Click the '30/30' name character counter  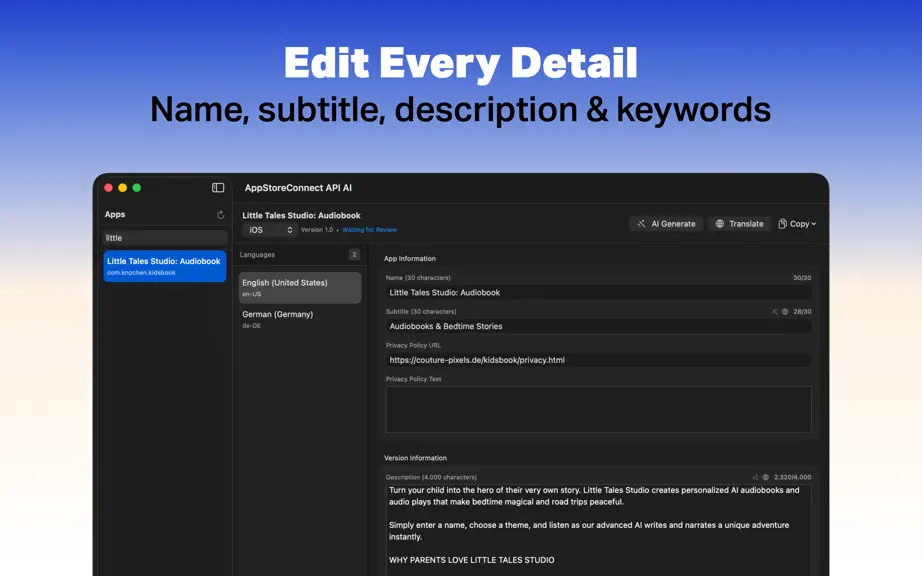(802, 277)
